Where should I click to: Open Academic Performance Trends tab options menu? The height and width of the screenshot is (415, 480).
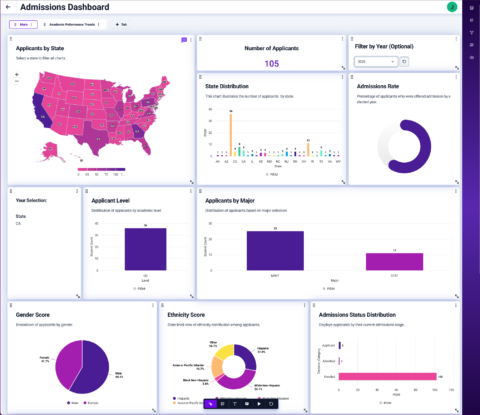point(99,24)
